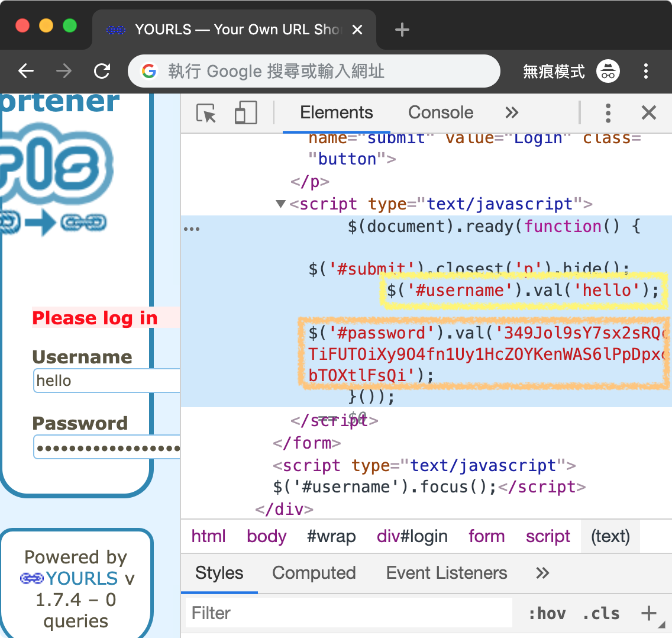Click the $(document).ready(function() line

tap(494, 226)
